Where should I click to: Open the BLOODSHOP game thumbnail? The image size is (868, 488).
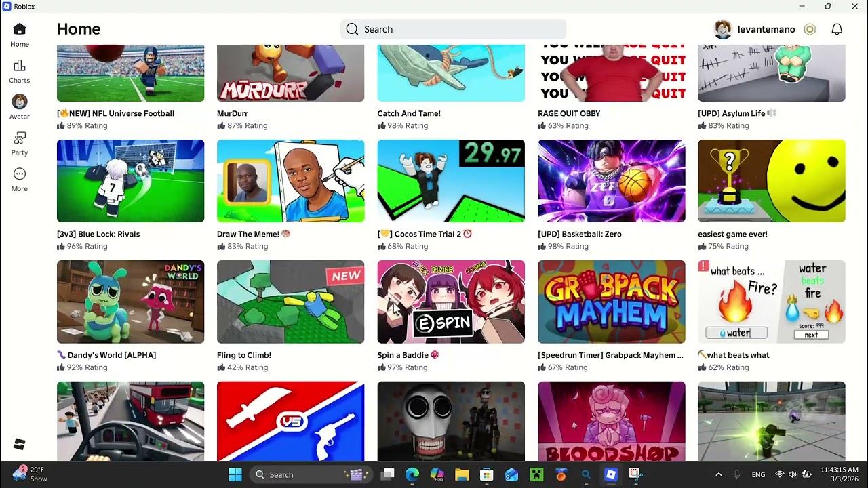[x=611, y=421]
